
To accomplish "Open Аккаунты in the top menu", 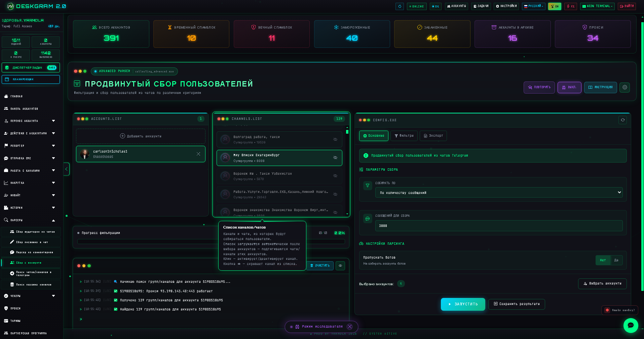I will (x=457, y=6).
